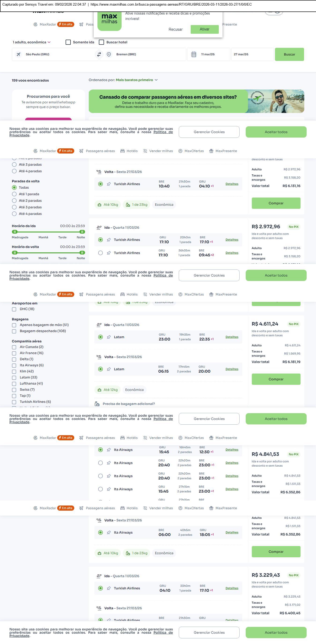Check the Somente ida checkbox
The height and width of the screenshot is (644, 316).
pos(68,42)
